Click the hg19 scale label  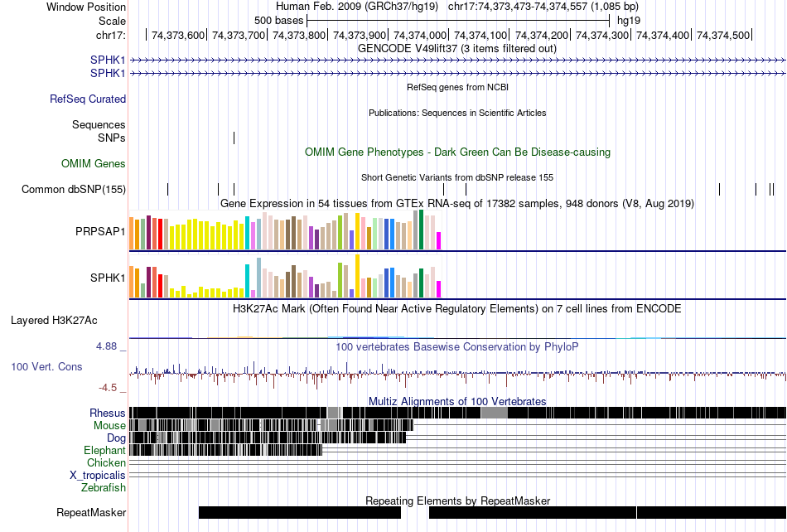629,21
